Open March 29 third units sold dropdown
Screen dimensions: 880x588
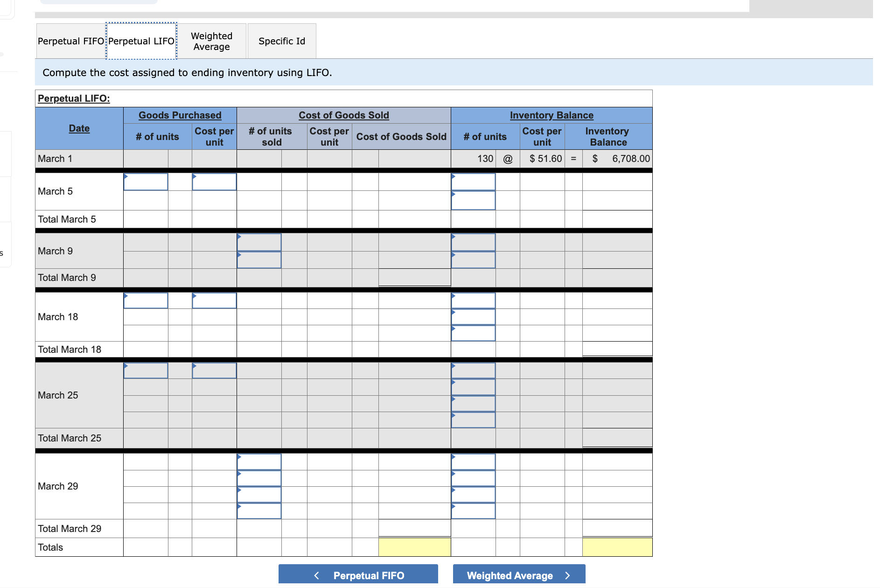(259, 494)
